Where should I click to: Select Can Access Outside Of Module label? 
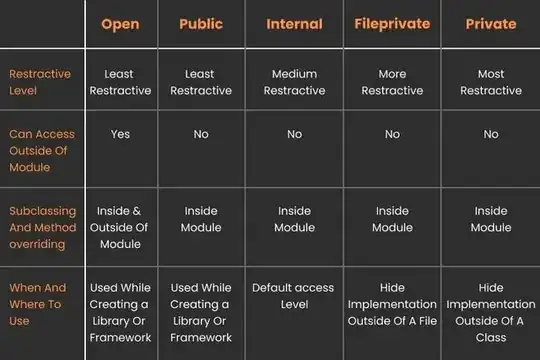(x=42, y=151)
